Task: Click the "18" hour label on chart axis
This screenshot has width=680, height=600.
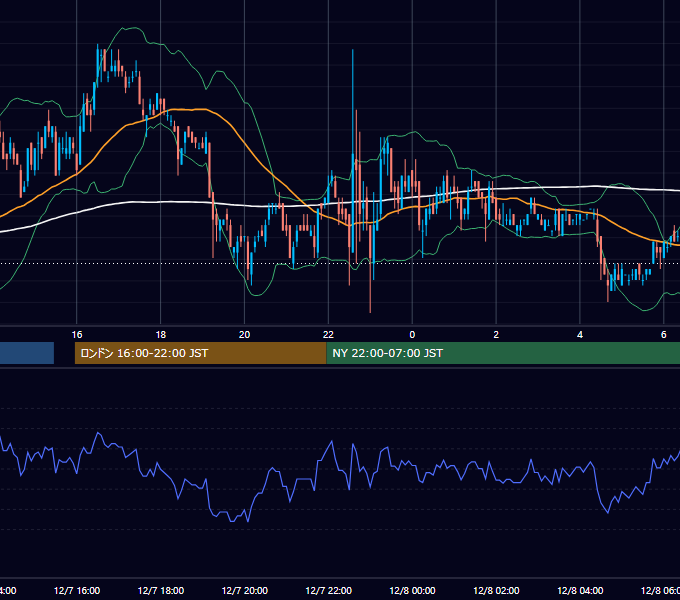Action: click(161, 335)
